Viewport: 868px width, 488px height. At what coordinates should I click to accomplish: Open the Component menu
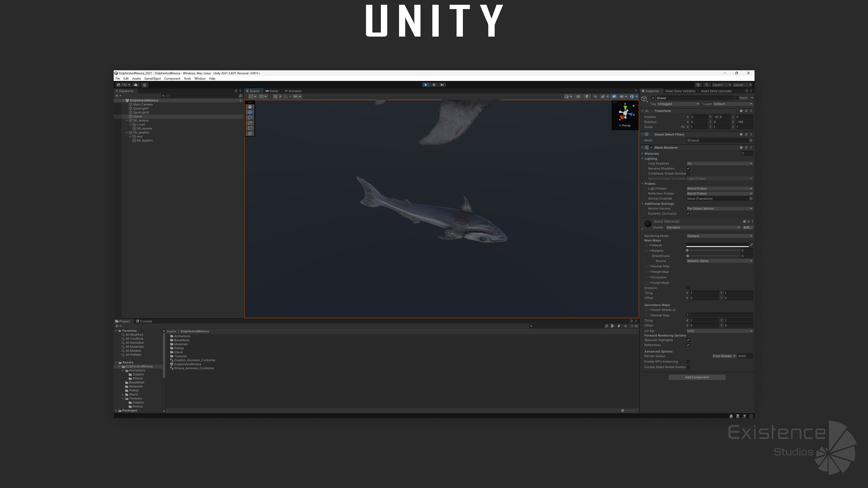[172, 79]
